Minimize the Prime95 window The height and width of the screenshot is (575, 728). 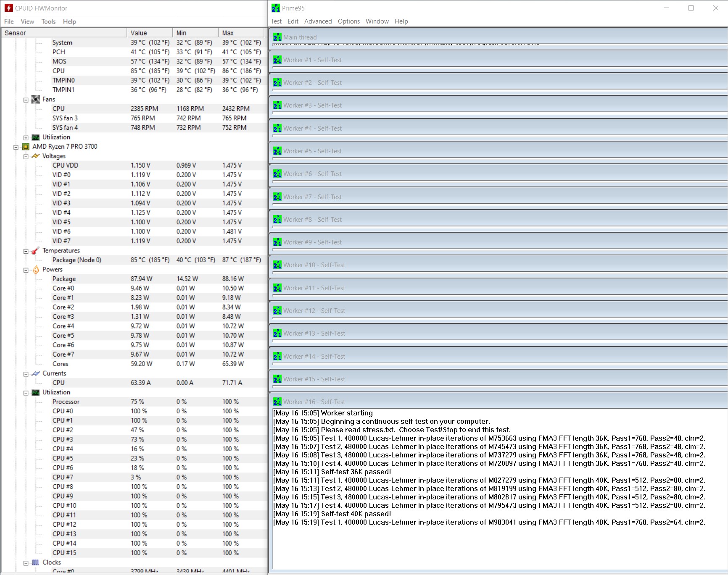pos(667,8)
